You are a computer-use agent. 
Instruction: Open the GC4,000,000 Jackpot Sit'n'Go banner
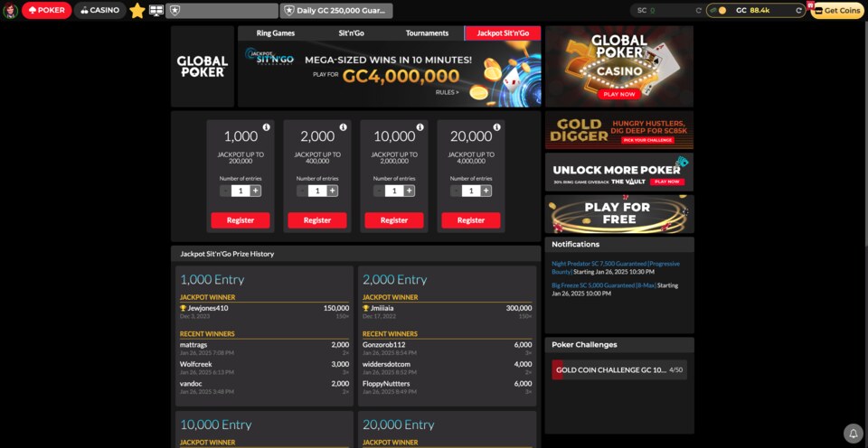click(389, 73)
